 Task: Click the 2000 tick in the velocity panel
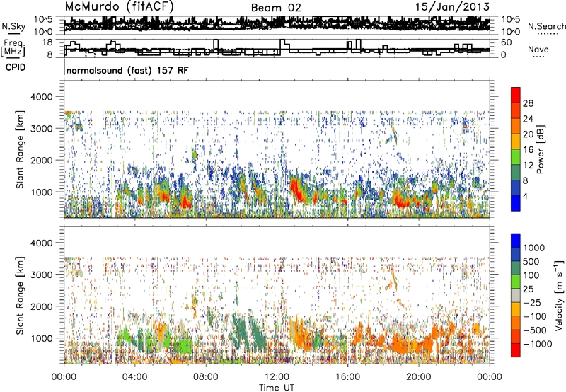pos(43,306)
